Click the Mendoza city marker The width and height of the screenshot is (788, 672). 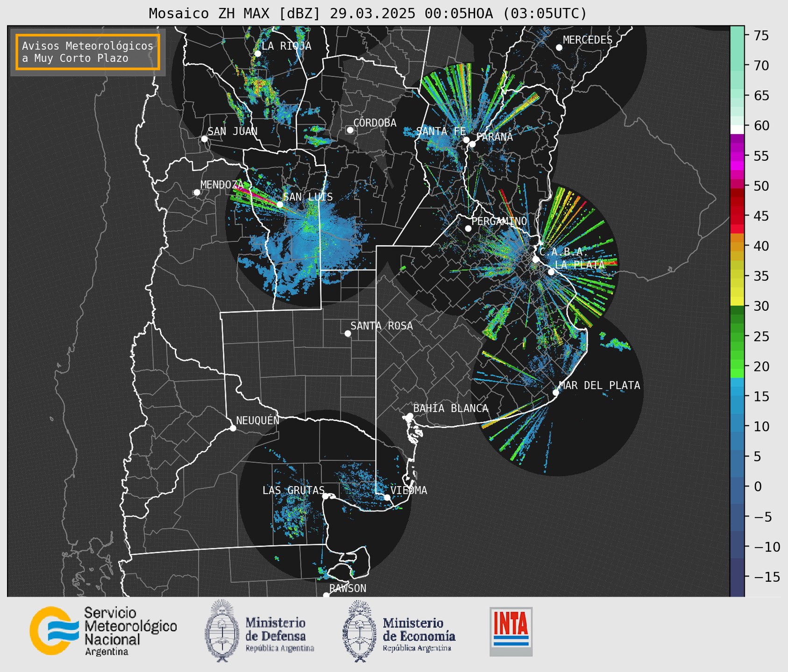[x=197, y=193]
